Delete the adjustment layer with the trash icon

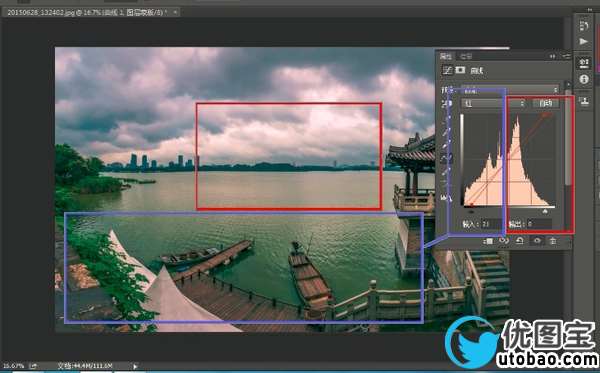[x=553, y=241]
